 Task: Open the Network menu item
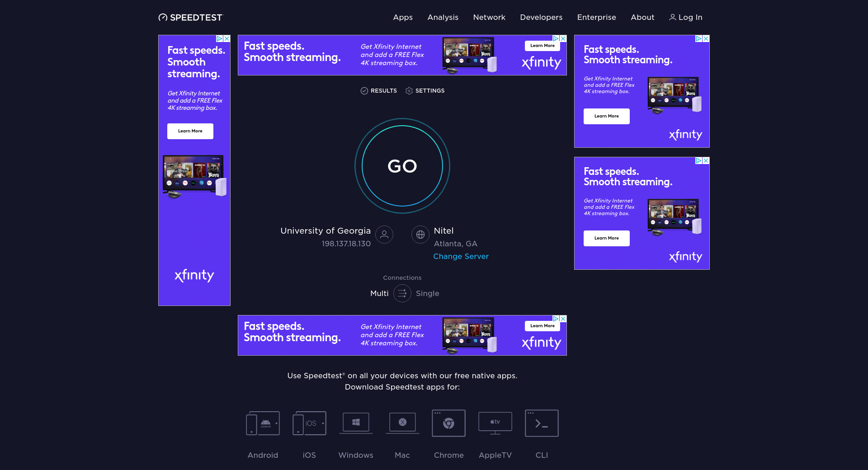tap(489, 17)
